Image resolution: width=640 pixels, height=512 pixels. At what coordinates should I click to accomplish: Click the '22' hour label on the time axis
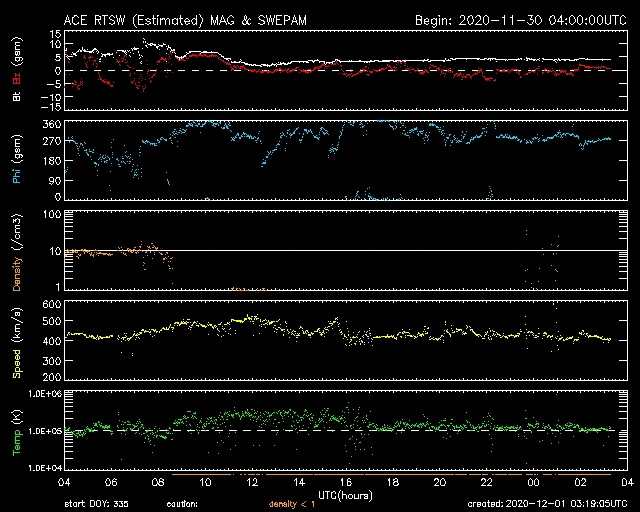tap(487, 483)
